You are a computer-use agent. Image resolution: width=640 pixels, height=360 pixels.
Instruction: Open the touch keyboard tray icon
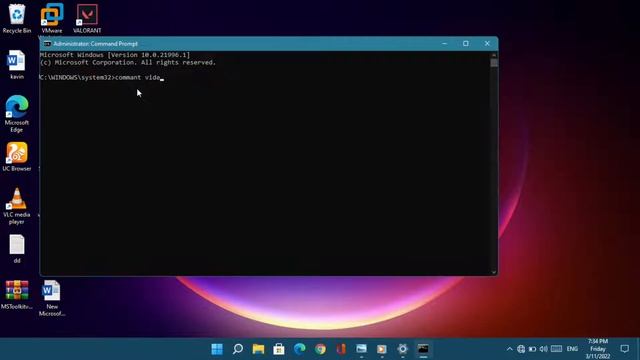[556, 349]
